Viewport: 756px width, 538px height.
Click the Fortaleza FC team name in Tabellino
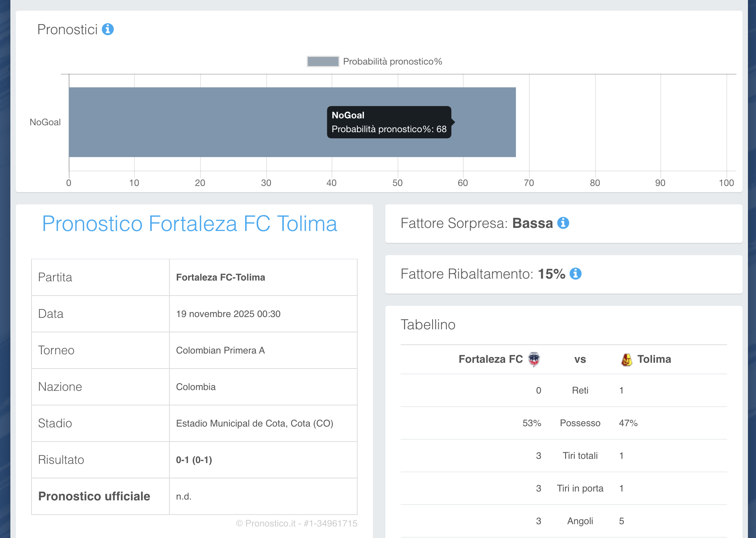(x=490, y=359)
